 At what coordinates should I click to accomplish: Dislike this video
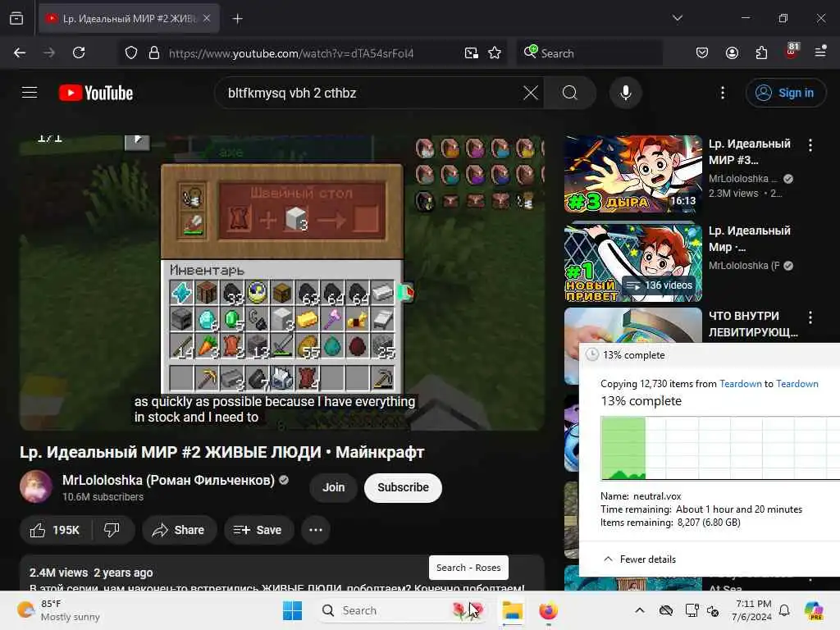point(112,530)
